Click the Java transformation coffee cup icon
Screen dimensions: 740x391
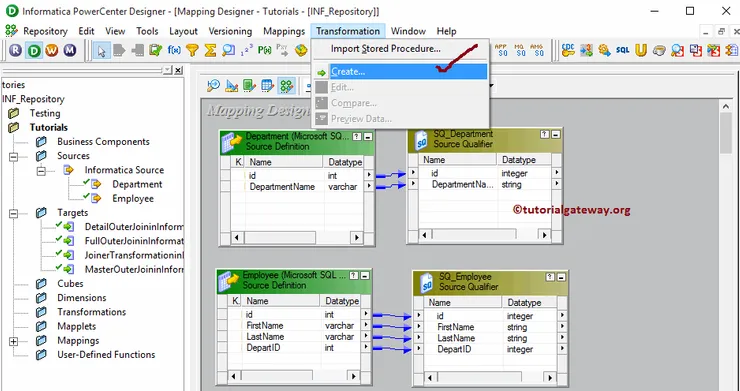659,50
